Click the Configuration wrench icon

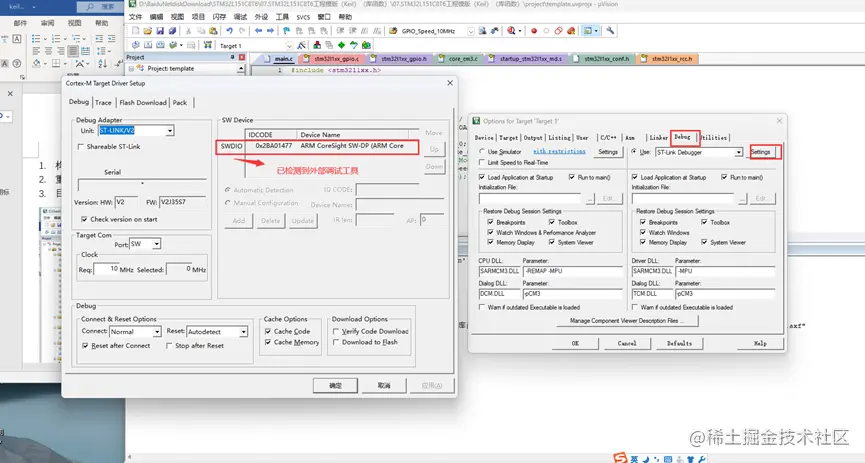pyautogui.click(x=610, y=31)
